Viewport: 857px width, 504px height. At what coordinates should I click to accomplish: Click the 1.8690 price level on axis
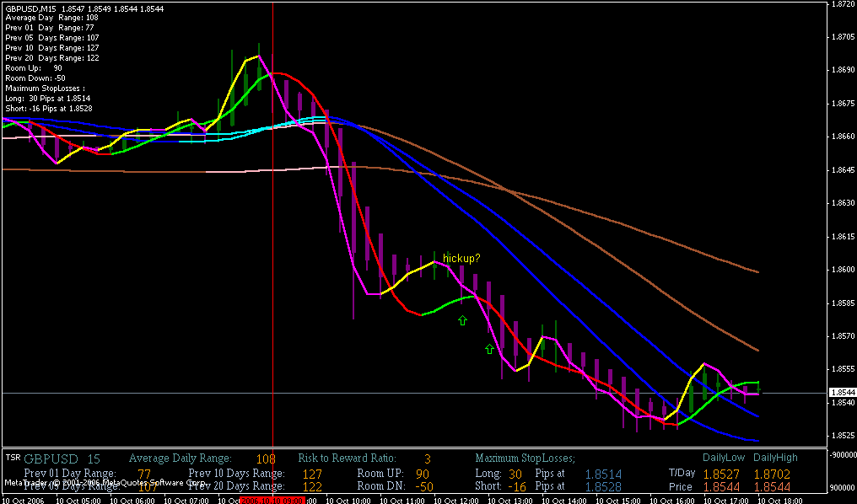tap(842, 70)
